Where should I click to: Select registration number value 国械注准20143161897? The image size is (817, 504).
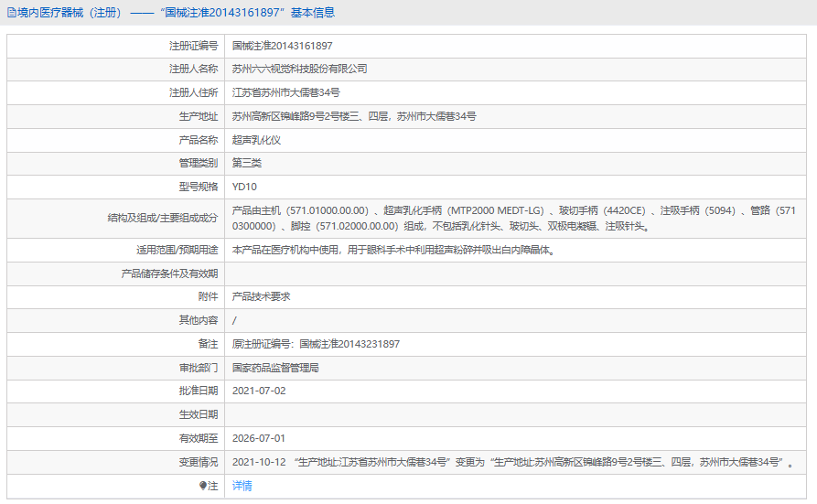(x=282, y=46)
